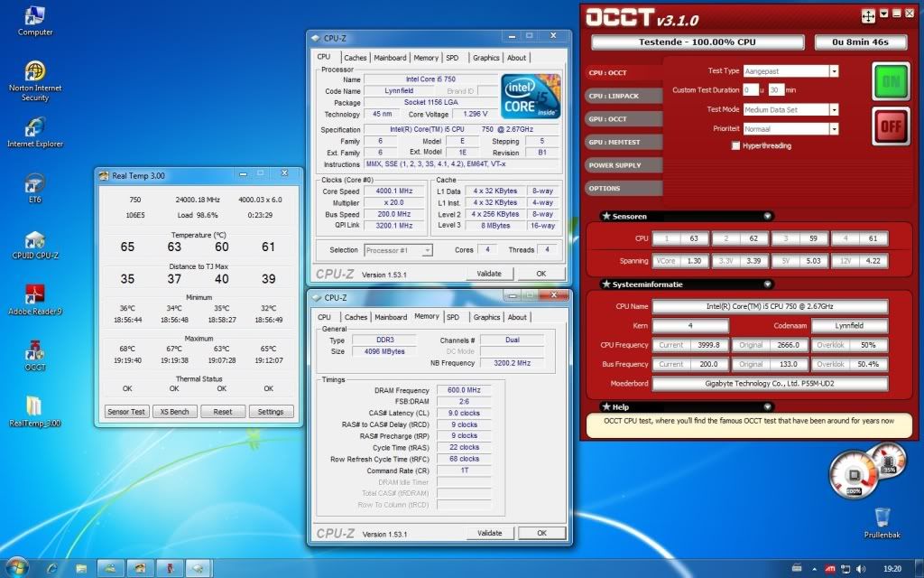
Task: Open SPD tab in top CPU-Z window
Action: coord(452,58)
